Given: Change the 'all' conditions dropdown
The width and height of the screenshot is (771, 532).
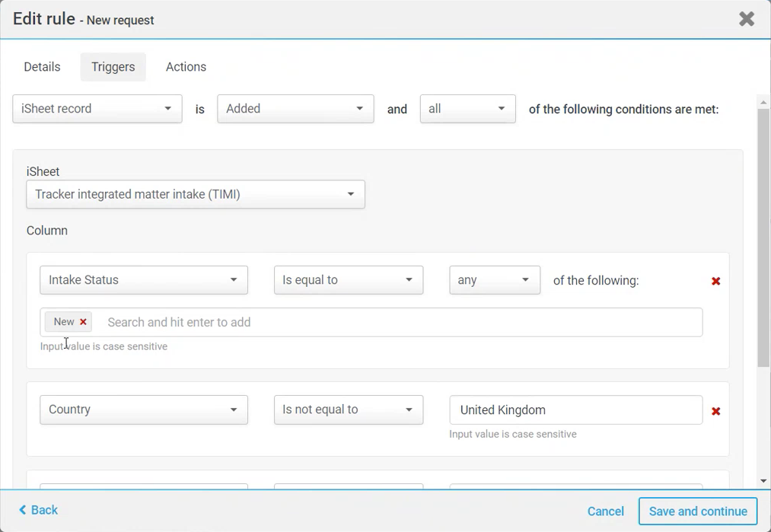Looking at the screenshot, I should pos(467,109).
